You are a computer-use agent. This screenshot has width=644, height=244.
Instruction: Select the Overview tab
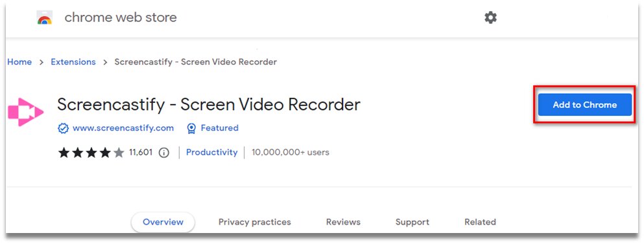click(x=163, y=222)
